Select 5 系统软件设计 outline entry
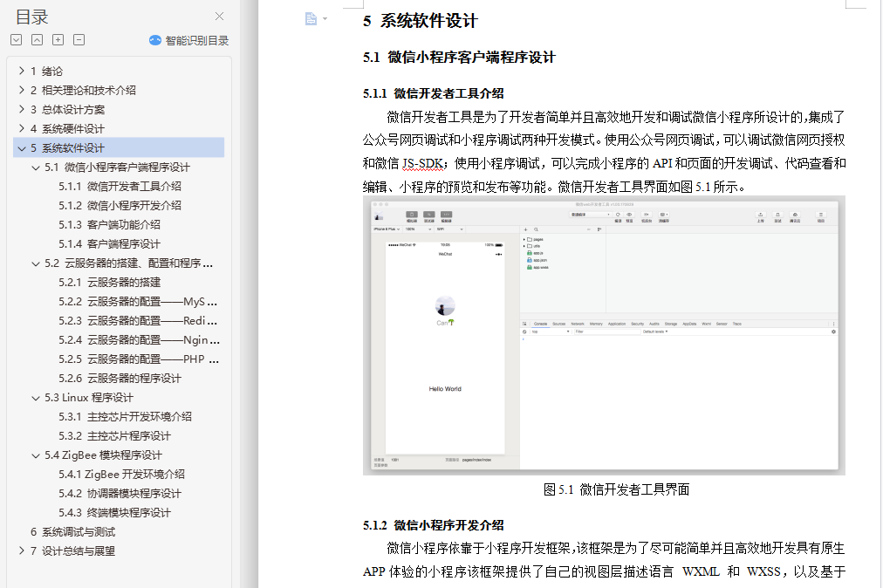883x588 pixels. click(x=119, y=147)
